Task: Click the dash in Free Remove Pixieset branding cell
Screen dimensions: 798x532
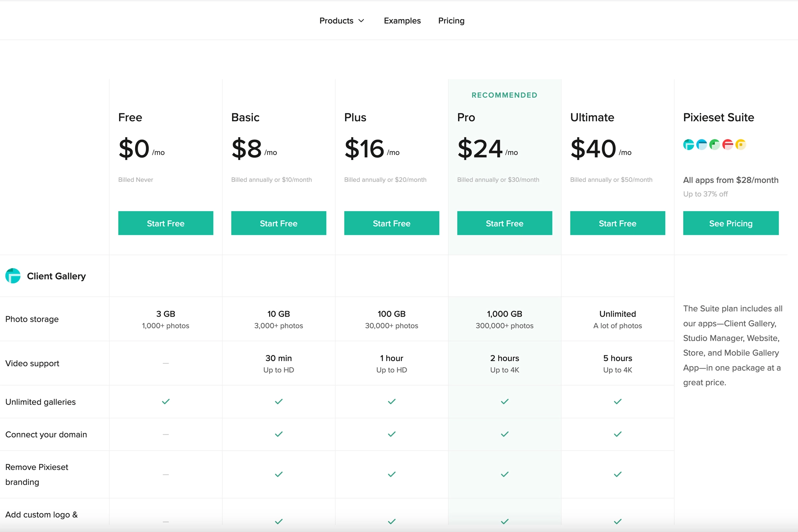Action: tap(166, 474)
